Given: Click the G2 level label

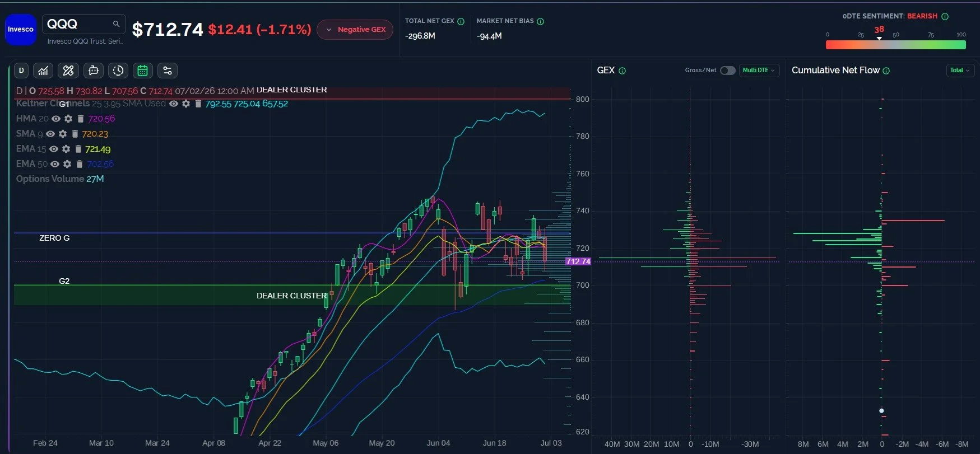Looking at the screenshot, I should (x=64, y=281).
